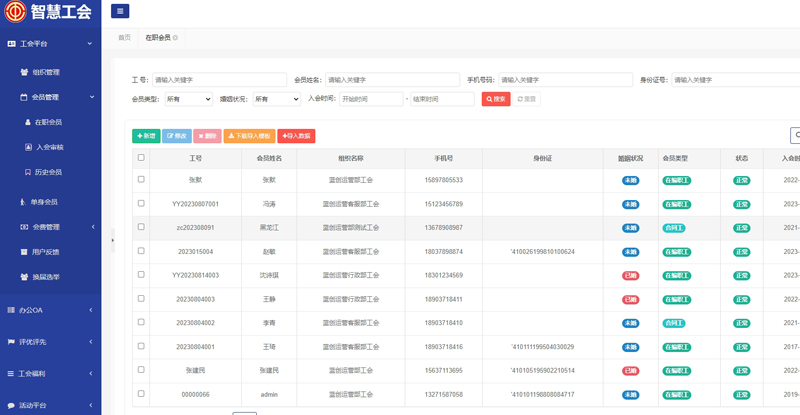The width and height of the screenshot is (800, 415).
Task: Tick the checkbox for row 00000066
Action: tap(141, 394)
